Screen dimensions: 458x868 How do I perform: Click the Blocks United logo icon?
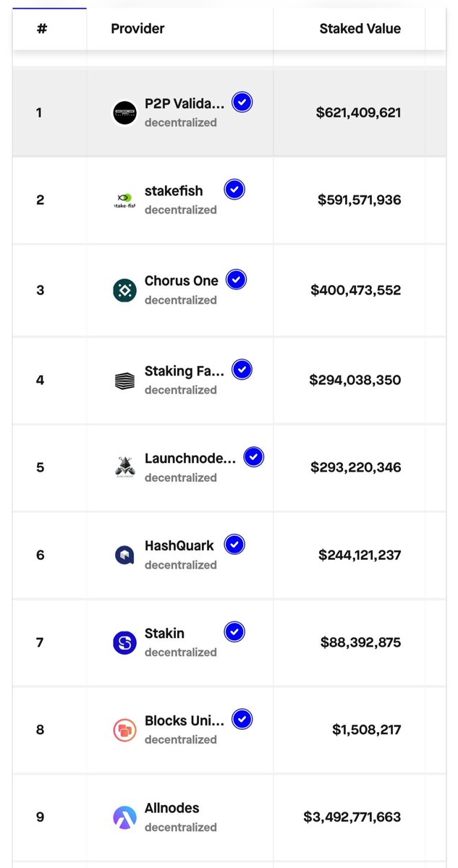(125, 730)
